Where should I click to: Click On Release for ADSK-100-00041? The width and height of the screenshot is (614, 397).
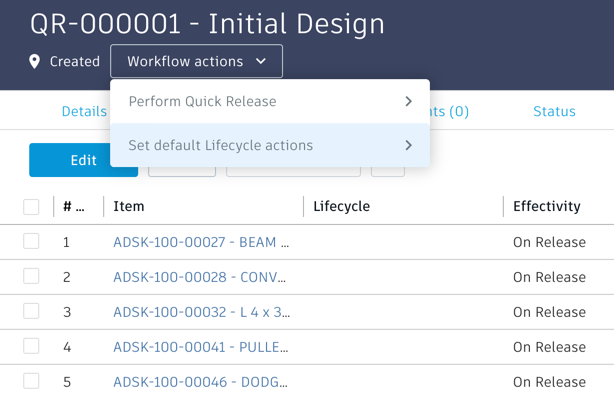coord(549,347)
